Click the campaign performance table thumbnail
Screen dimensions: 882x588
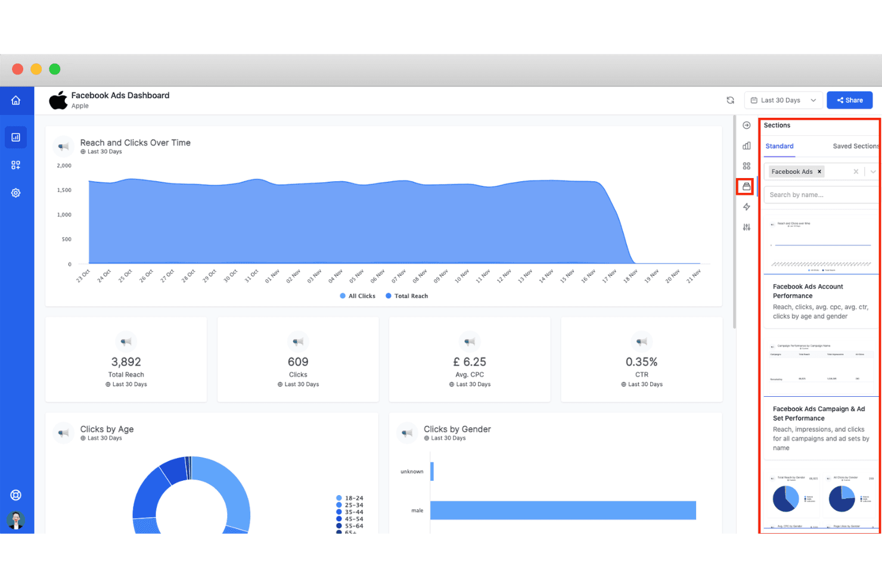(x=821, y=368)
